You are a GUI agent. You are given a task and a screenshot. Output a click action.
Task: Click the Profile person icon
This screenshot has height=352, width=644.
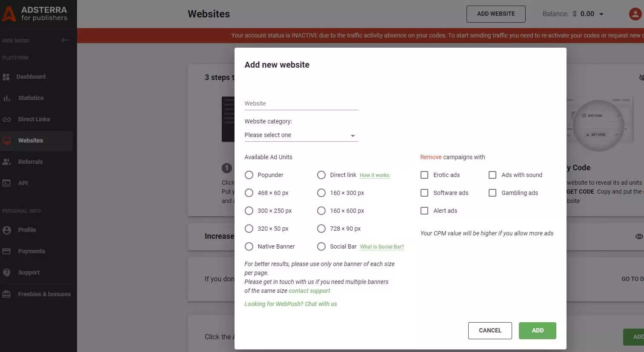[6, 230]
